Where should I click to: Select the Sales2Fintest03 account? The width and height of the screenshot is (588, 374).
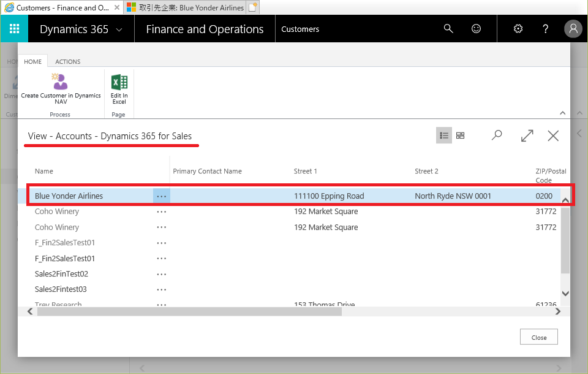(61, 289)
